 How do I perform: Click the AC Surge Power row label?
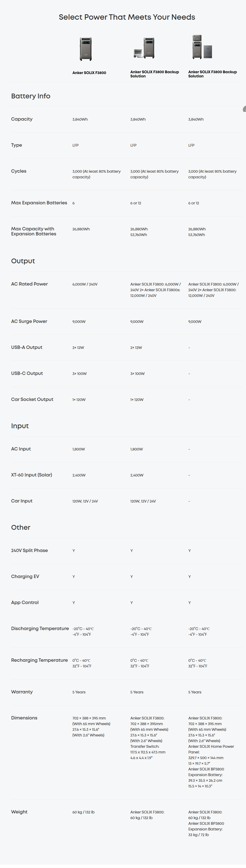[x=29, y=321]
